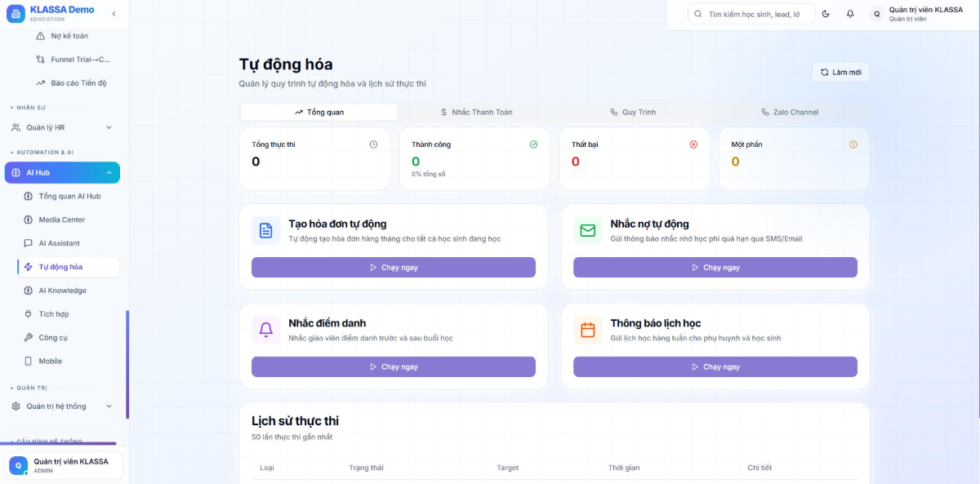Image resolution: width=980 pixels, height=484 pixels.
Task: Open Quản trị viên KLASSA profile menu
Action: [x=916, y=14]
